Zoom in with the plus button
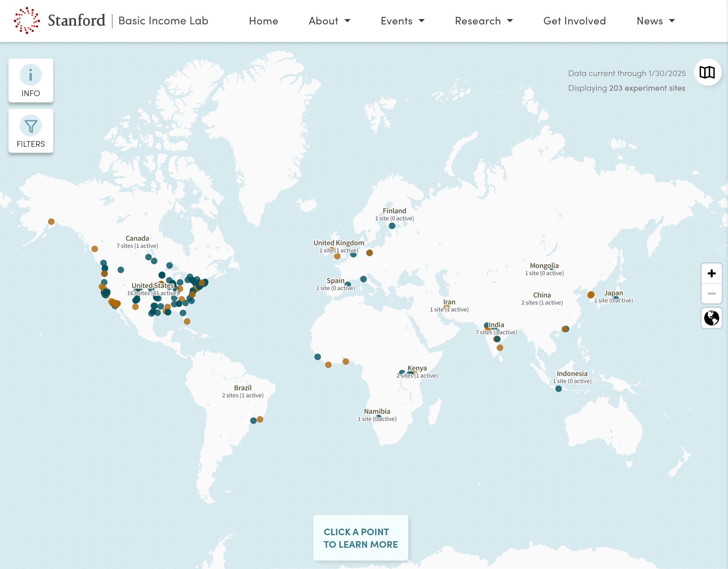Screen dimensions: 728x569 click(711, 274)
